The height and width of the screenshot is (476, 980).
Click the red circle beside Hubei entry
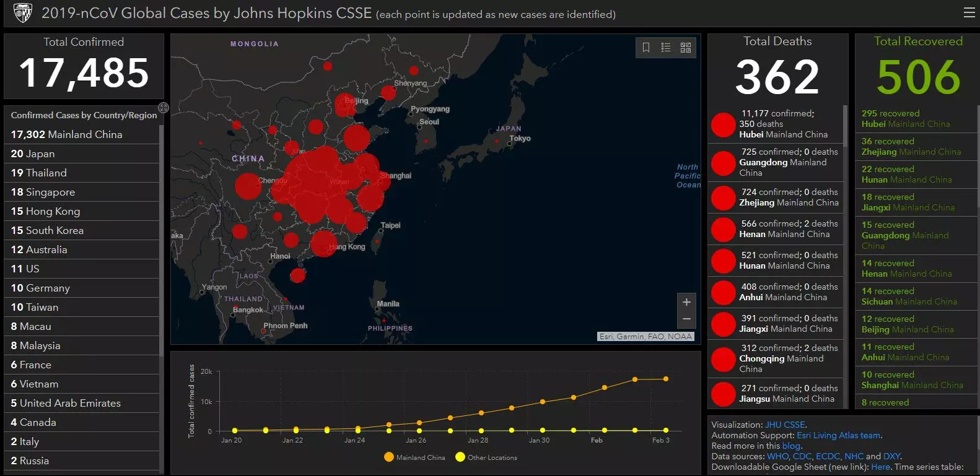point(723,124)
